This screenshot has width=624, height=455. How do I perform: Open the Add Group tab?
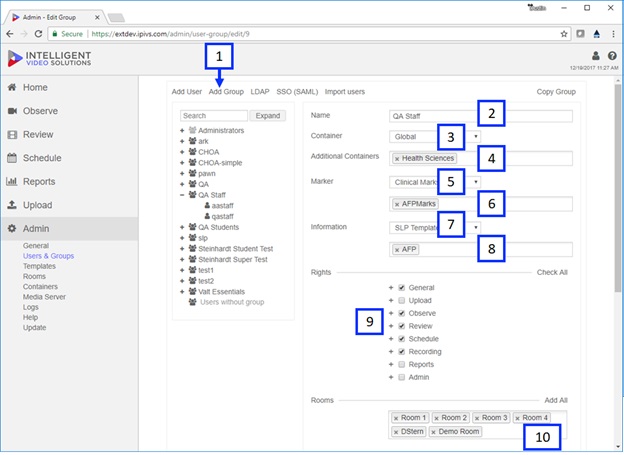pyautogui.click(x=226, y=92)
